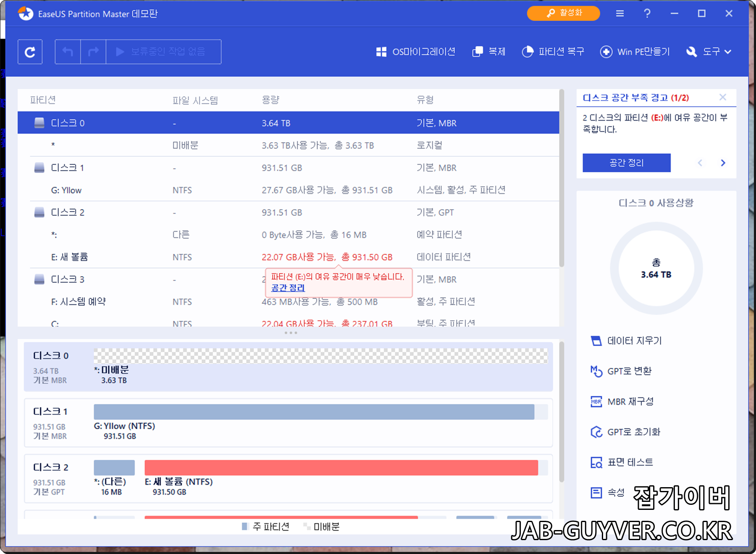
Task: Click the orange 활성화 activation button
Action: [x=563, y=13]
